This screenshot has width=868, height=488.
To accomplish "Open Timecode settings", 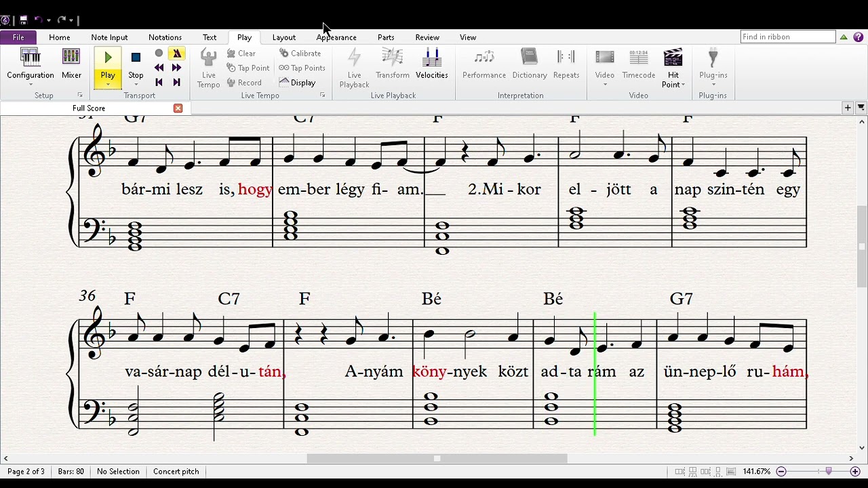I will pos(639,64).
